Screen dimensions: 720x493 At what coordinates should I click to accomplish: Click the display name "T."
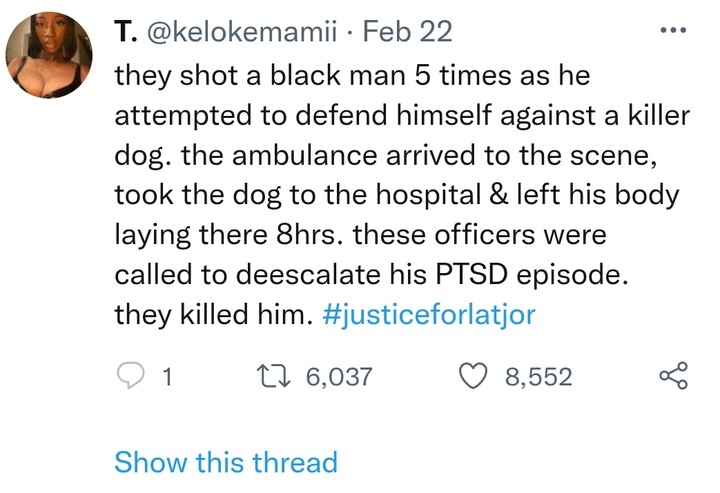(125, 32)
